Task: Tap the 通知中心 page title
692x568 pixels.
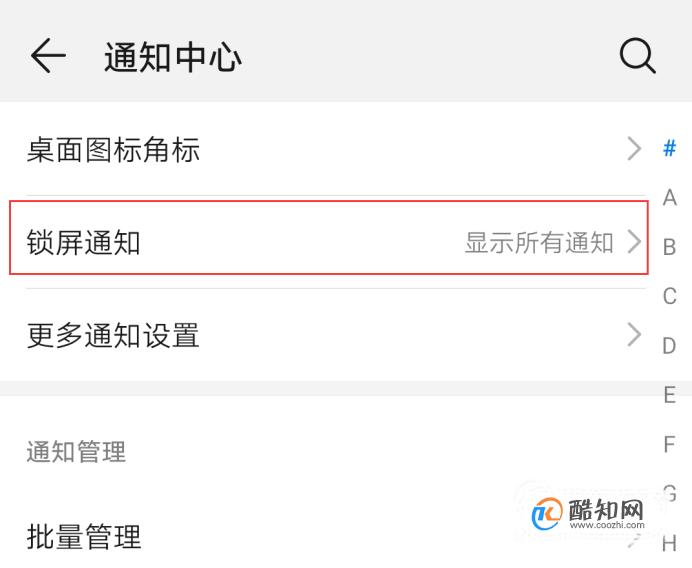Action: [173, 57]
